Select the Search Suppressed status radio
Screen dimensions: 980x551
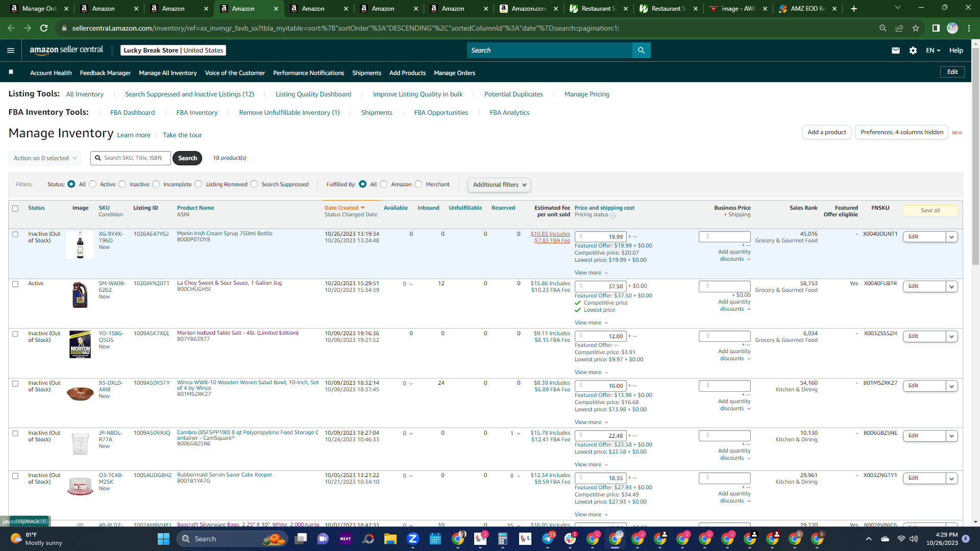pyautogui.click(x=254, y=184)
